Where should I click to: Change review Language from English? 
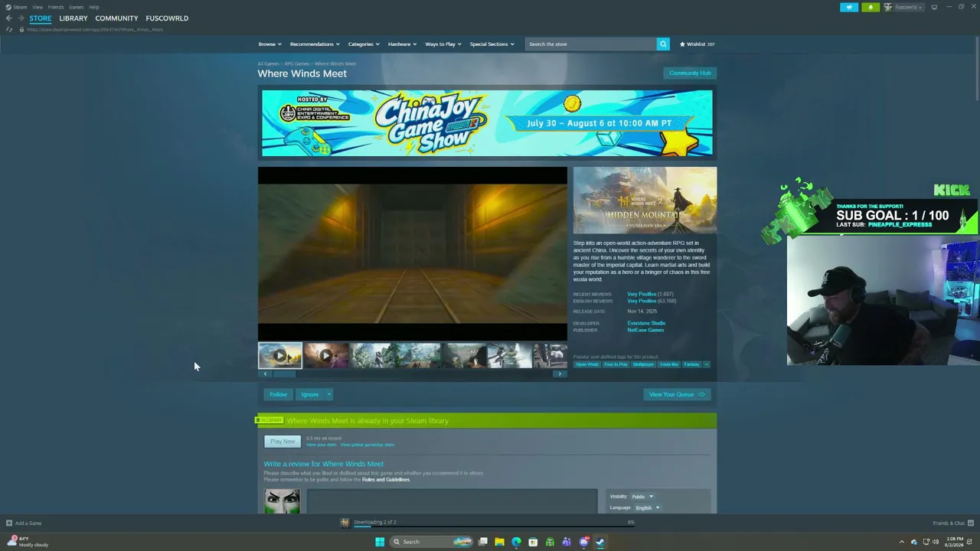coord(647,507)
